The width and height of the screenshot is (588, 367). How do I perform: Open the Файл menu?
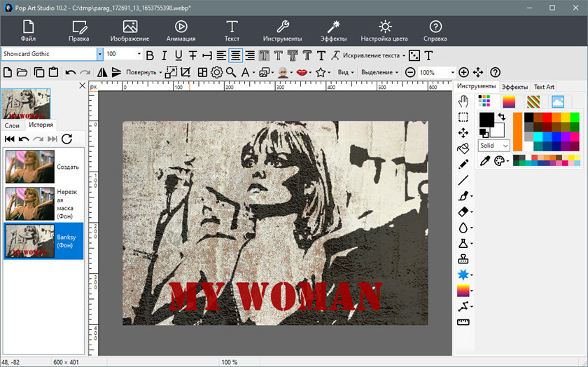28,31
